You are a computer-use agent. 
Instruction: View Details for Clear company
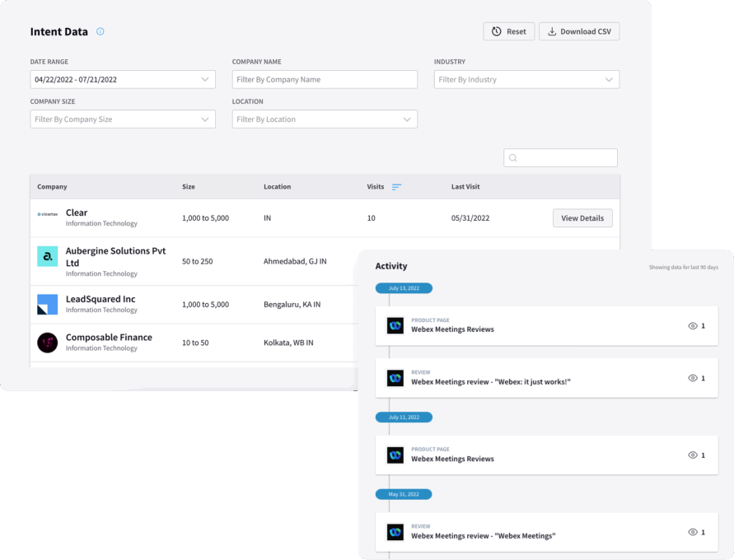(x=582, y=218)
